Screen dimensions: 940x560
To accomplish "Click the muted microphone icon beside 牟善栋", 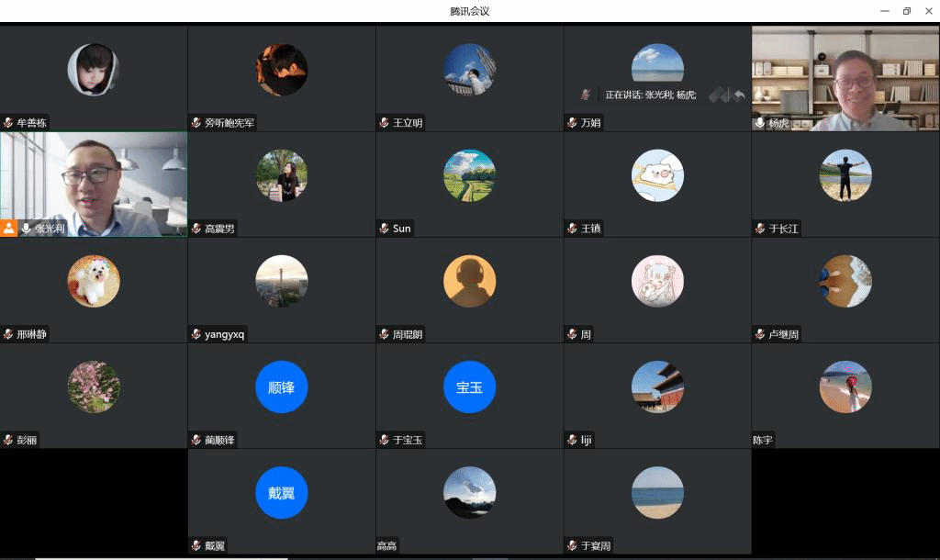I will (x=8, y=123).
